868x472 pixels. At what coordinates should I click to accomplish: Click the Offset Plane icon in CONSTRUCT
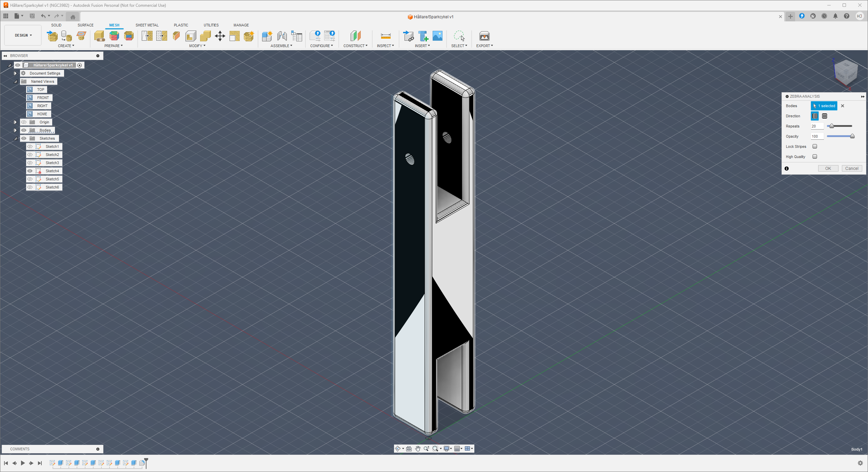point(355,36)
